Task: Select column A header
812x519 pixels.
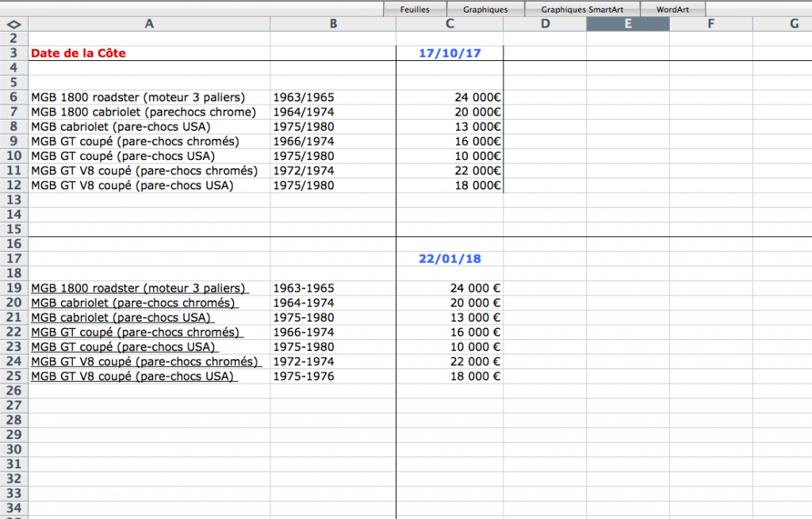Action: 149,24
